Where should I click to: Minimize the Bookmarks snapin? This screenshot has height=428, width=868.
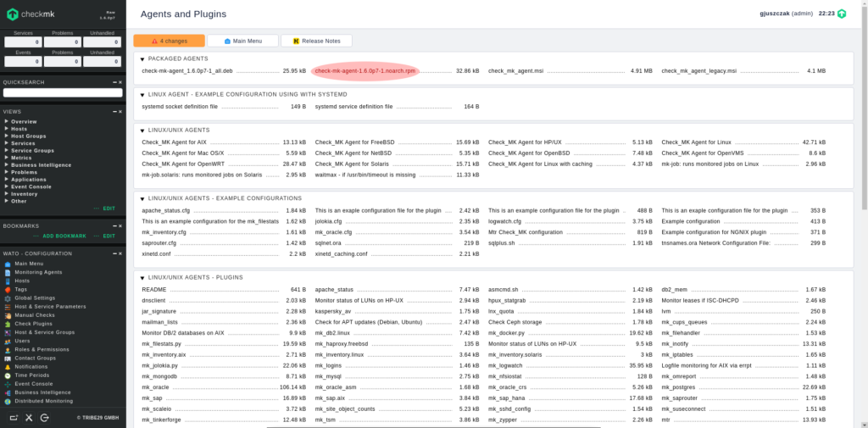(x=114, y=225)
